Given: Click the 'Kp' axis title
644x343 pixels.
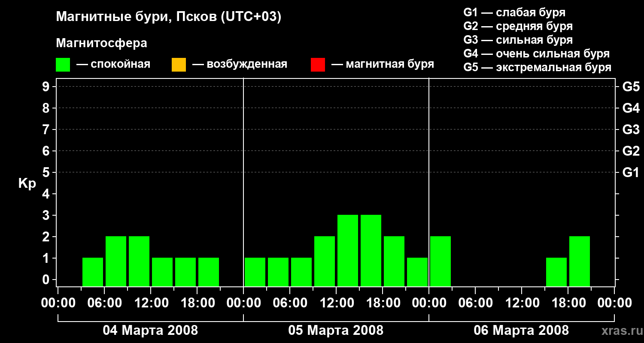Looking at the screenshot, I should pos(27,184).
